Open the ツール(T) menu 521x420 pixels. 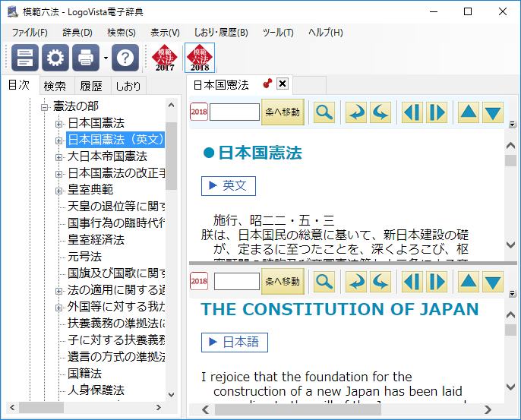tap(278, 33)
